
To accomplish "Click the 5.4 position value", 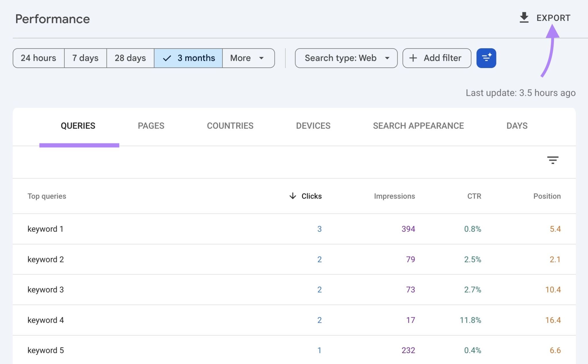I will click(x=555, y=229).
